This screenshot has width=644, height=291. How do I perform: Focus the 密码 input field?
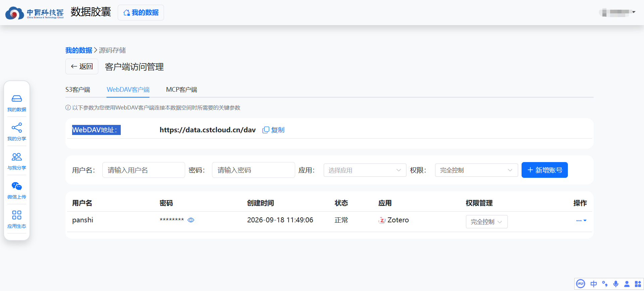tap(253, 170)
